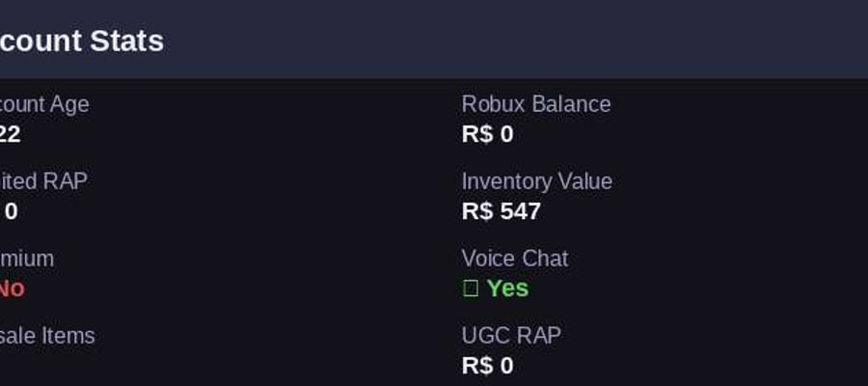The image size is (868, 386).
Task: Select the UGC RAP label
Action: coord(511,336)
